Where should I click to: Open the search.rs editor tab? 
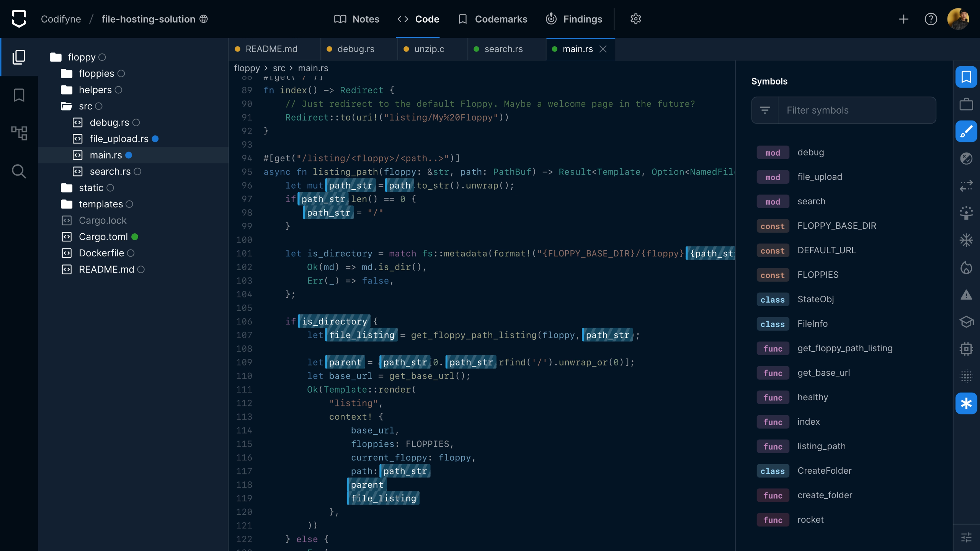503,49
